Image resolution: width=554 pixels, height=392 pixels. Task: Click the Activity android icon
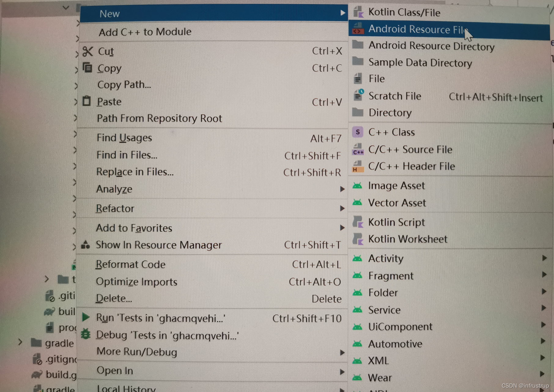pos(357,258)
